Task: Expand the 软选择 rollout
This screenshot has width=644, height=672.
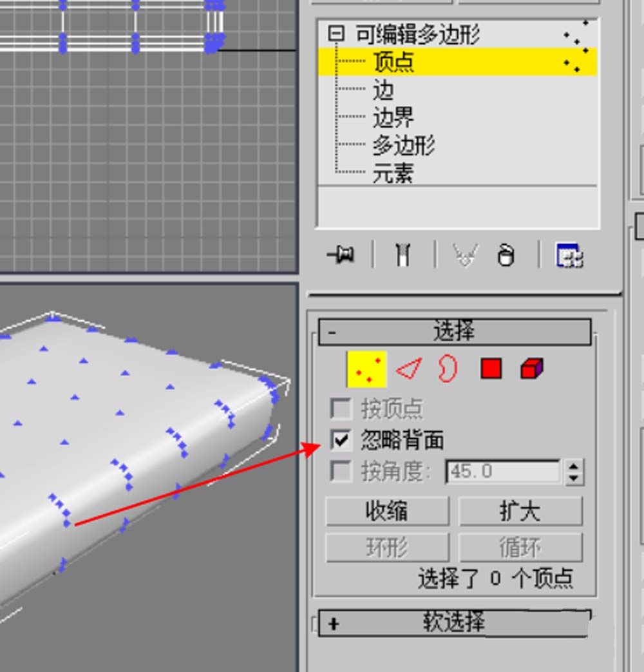Action: coord(455,623)
